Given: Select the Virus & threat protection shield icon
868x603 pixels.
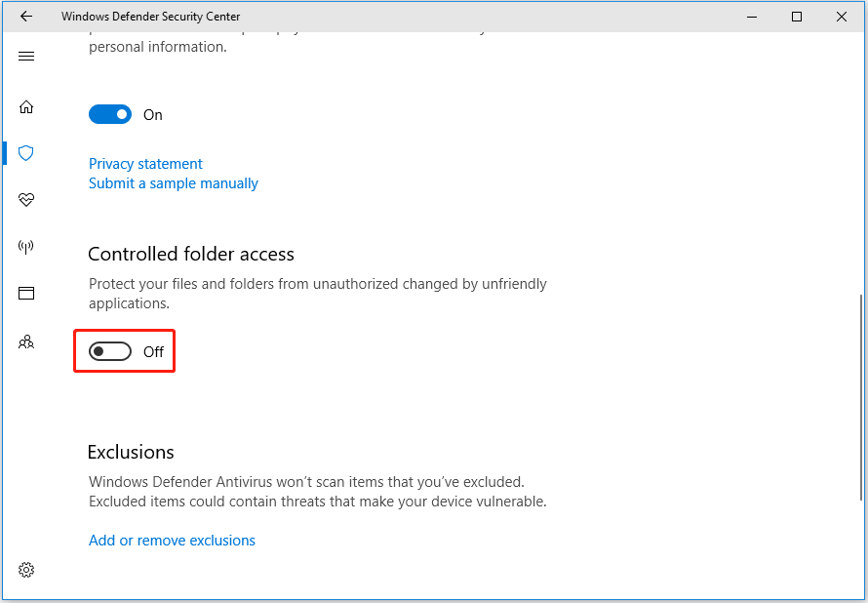Looking at the screenshot, I should (26, 153).
